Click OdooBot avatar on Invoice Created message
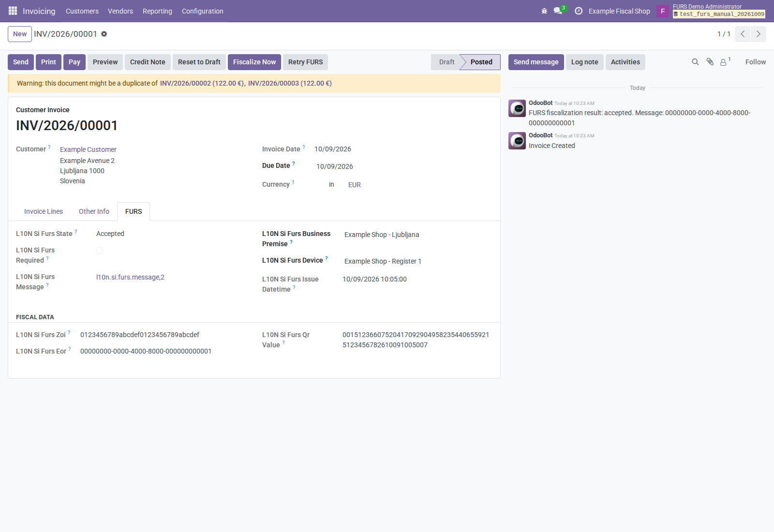The image size is (774, 532). point(517,141)
